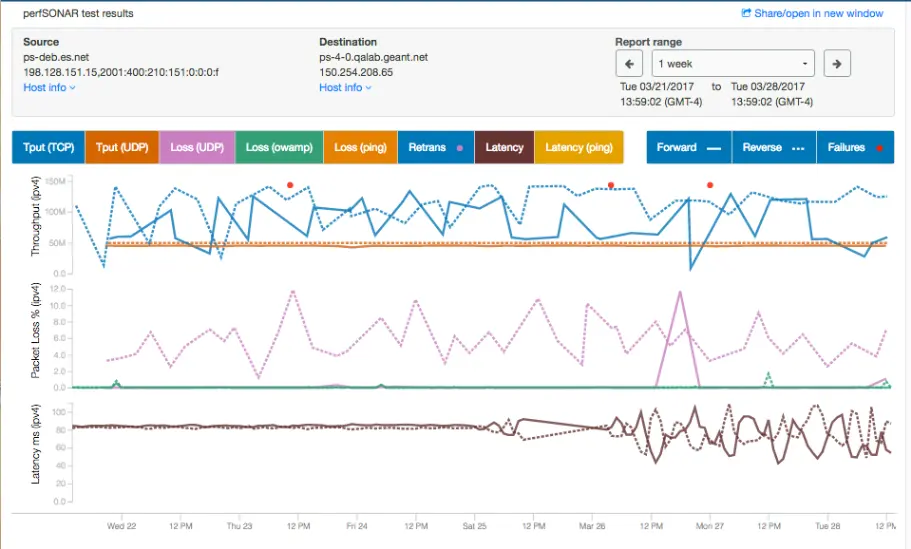Click the share icon beside Share/open in new window
911x549 pixels.
click(746, 13)
